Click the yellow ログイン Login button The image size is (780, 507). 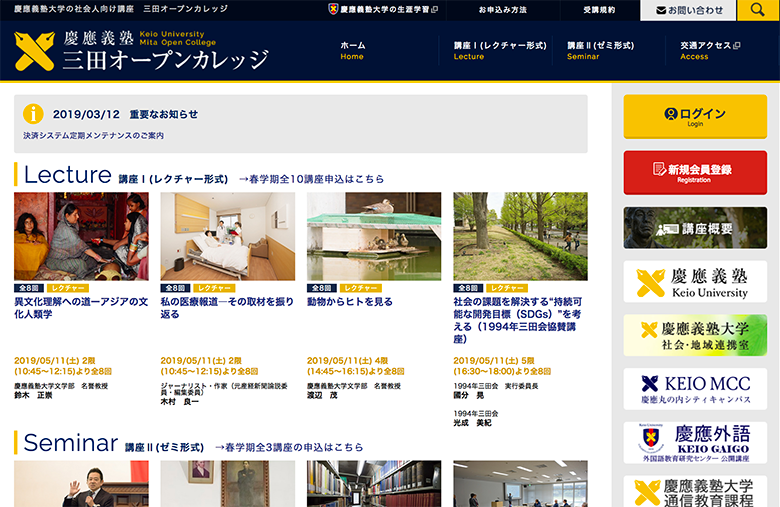pos(695,116)
